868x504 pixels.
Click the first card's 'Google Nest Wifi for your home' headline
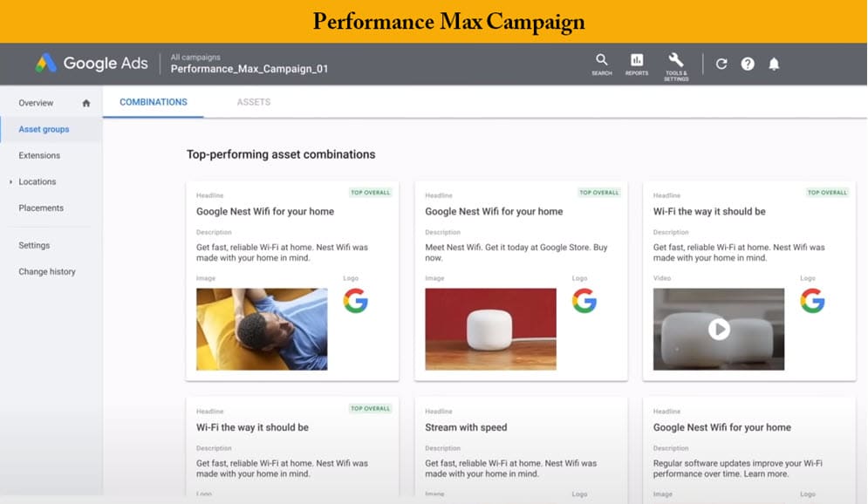pos(265,211)
